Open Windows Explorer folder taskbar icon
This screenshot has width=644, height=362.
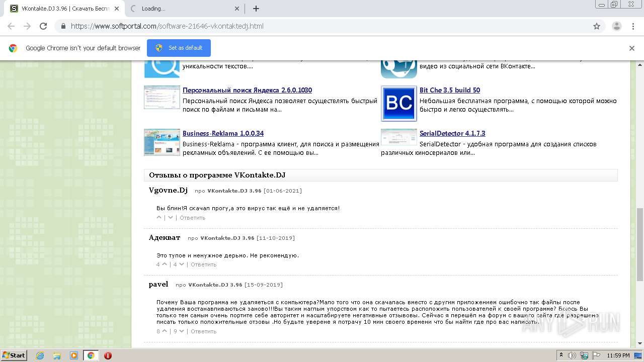(x=57, y=355)
